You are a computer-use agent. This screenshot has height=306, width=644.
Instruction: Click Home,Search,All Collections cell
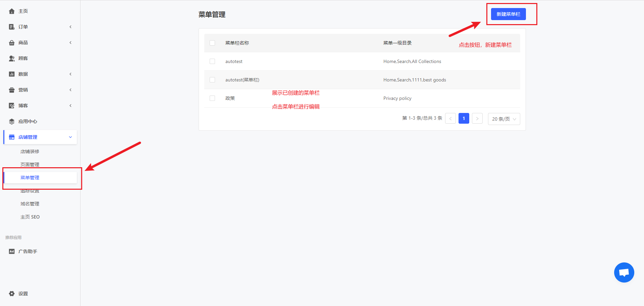[412, 61]
